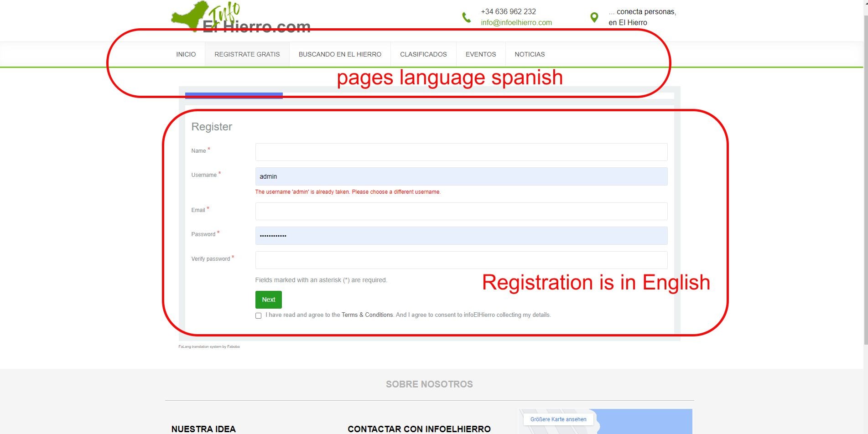This screenshot has width=868, height=434.
Task: Open the CLASIFICADOS menu item
Action: coord(423,54)
